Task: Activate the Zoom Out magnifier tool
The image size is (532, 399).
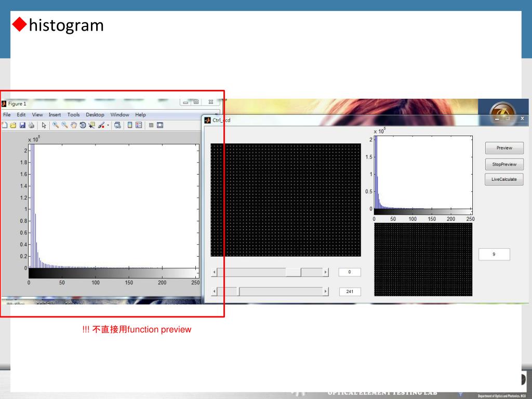Action: click(x=64, y=125)
